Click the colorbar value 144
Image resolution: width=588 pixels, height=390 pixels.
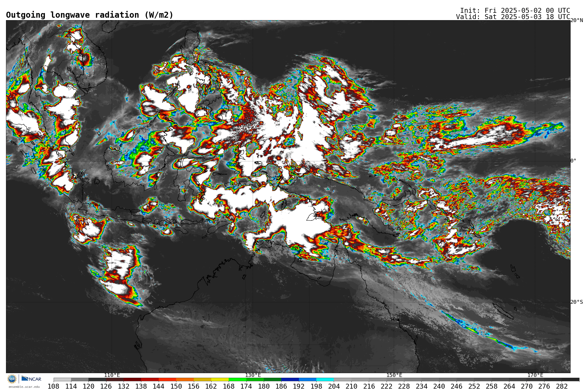[159, 386]
